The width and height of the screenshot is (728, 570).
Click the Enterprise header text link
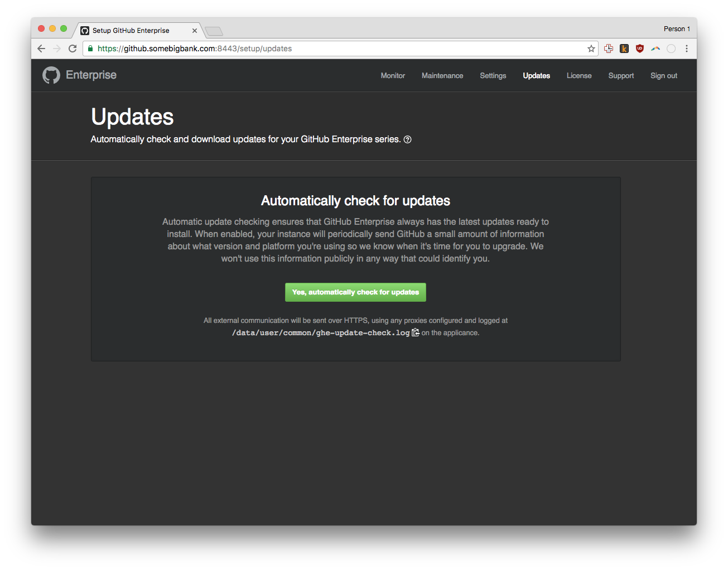(91, 75)
